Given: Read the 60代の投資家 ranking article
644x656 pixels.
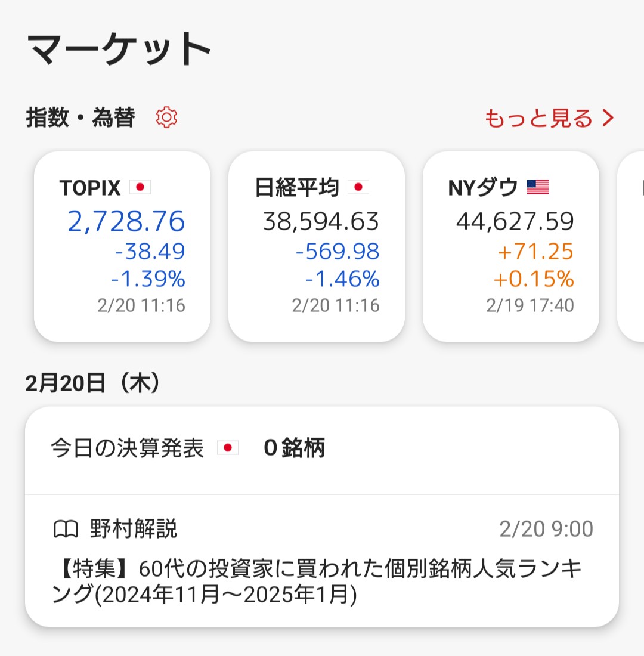Looking at the screenshot, I should (316, 583).
